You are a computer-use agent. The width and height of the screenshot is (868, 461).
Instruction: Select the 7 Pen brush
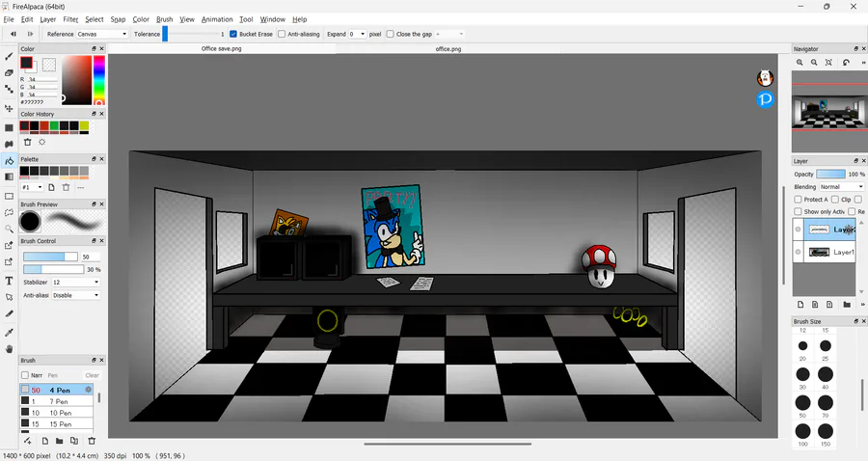pyautogui.click(x=57, y=401)
